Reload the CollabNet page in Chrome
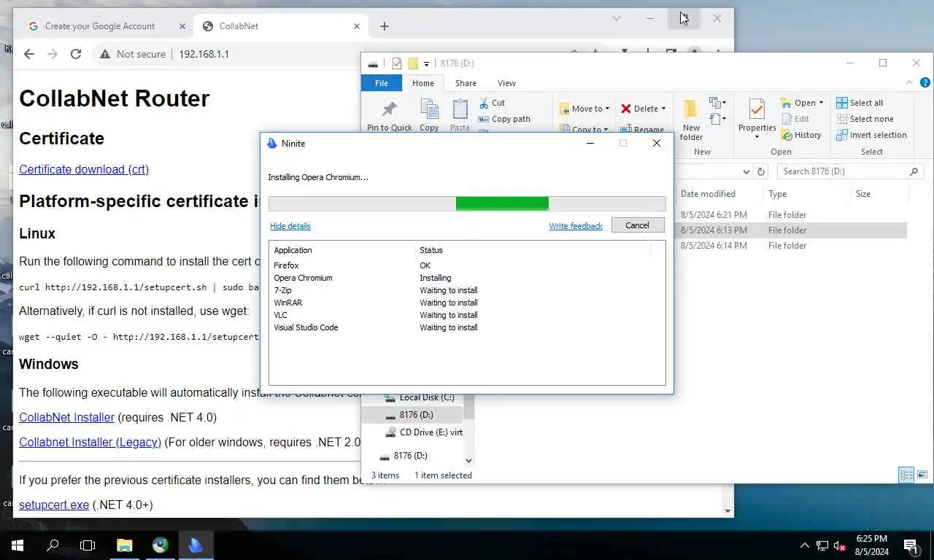The image size is (934, 560). click(75, 54)
